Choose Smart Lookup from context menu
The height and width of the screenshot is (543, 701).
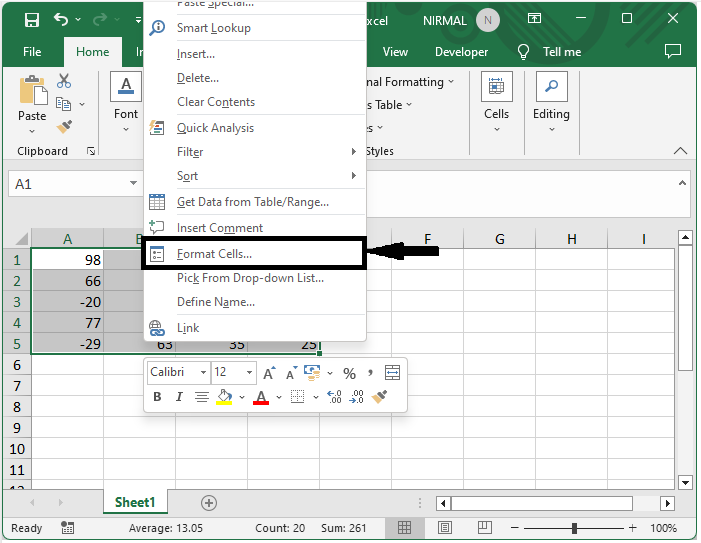point(254,28)
